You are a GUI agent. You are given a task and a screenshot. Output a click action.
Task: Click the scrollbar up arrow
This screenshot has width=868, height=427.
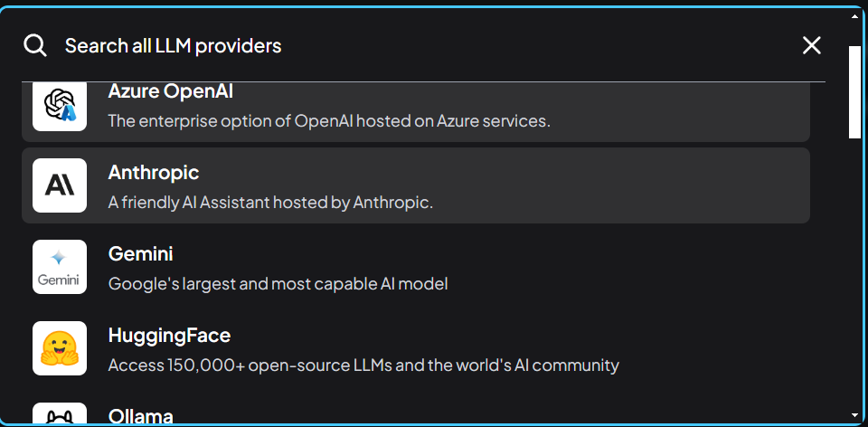click(x=855, y=15)
